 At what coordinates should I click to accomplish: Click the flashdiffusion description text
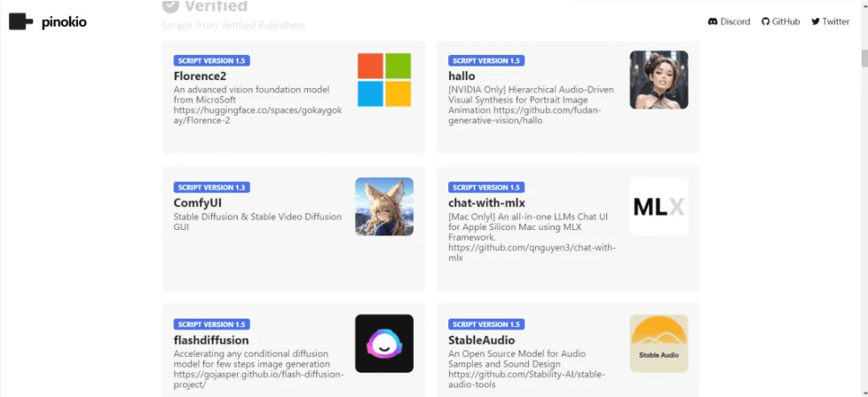coord(259,369)
